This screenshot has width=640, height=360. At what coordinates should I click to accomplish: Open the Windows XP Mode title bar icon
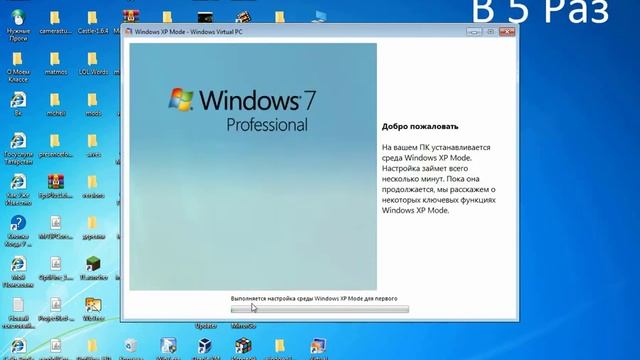click(x=129, y=31)
